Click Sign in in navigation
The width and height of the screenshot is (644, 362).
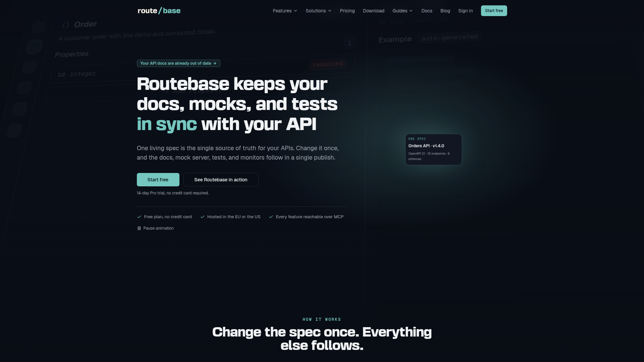tap(465, 11)
